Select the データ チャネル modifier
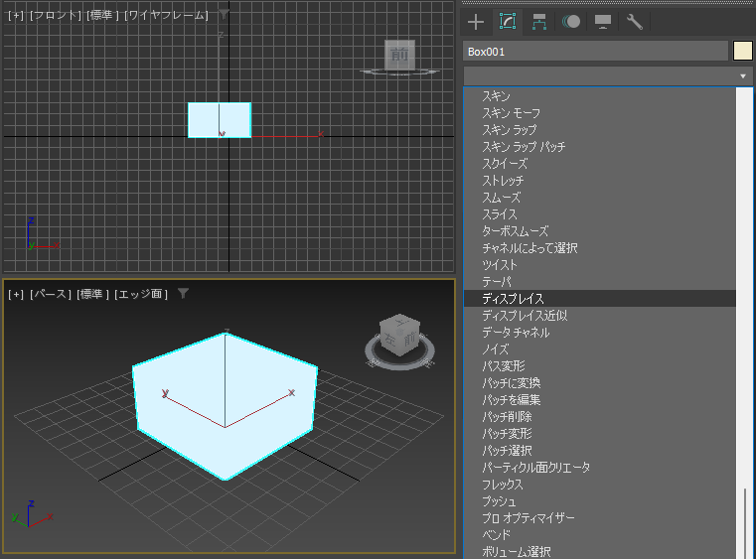This screenshot has height=559, width=756. [x=600, y=333]
